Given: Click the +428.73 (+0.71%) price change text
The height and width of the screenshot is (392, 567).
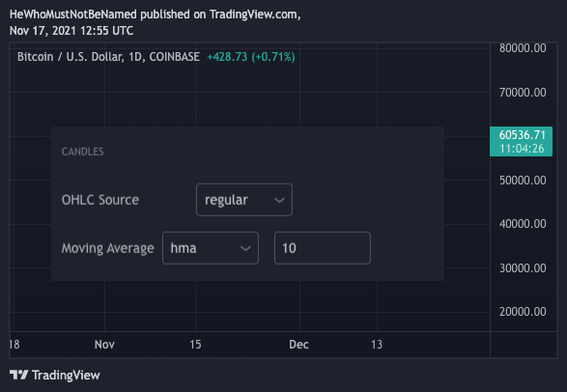Looking at the screenshot, I should pyautogui.click(x=251, y=57).
